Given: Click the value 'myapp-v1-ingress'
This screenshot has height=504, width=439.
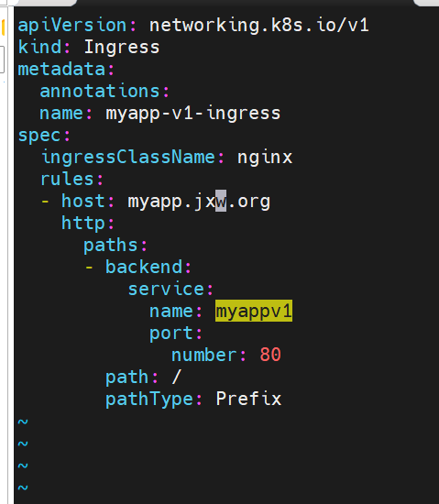Looking at the screenshot, I should coord(193,114).
